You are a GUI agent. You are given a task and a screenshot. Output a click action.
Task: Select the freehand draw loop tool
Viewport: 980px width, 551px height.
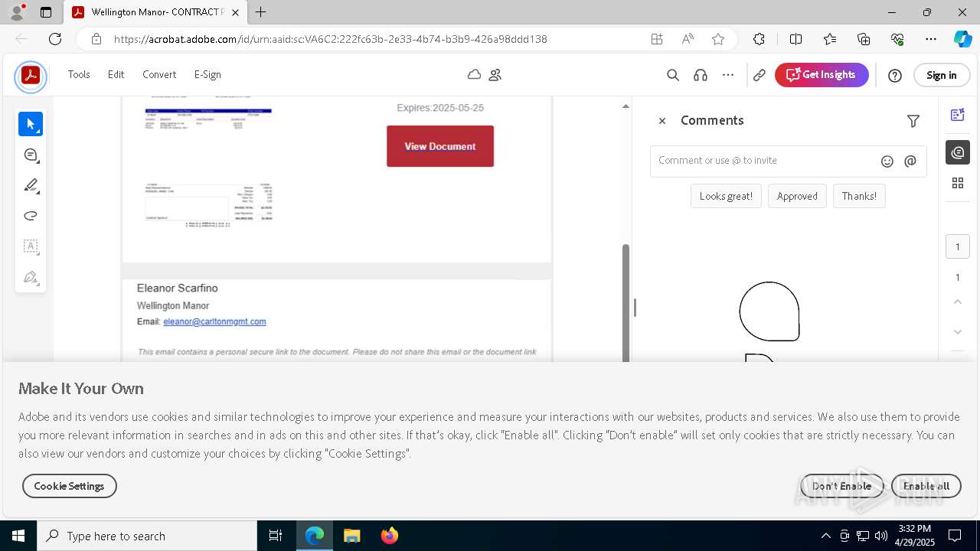tap(31, 216)
